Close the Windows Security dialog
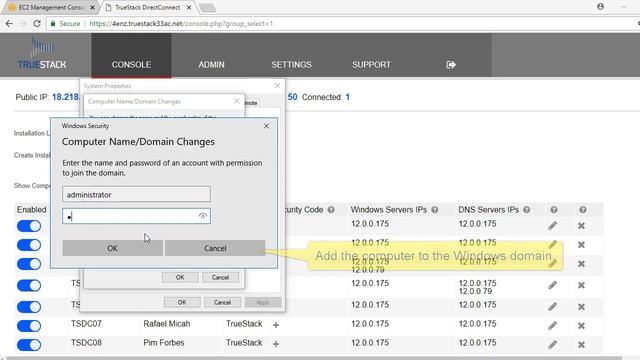 267,126
